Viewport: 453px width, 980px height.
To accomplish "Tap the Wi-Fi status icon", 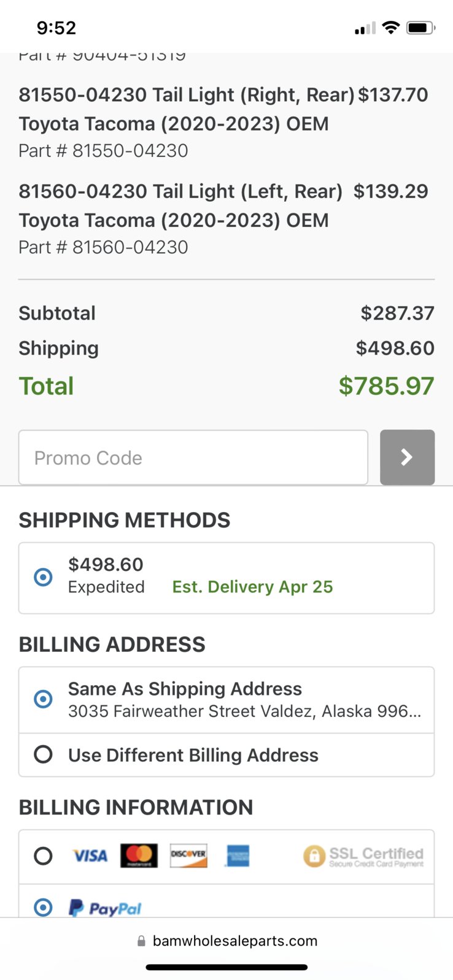I will 390,28.
